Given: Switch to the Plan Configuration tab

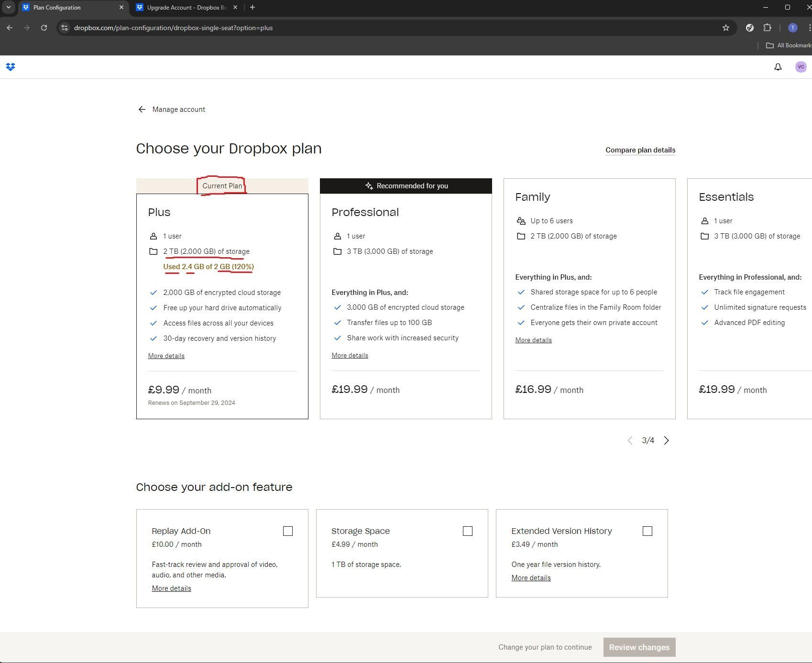Looking at the screenshot, I should [74, 7].
